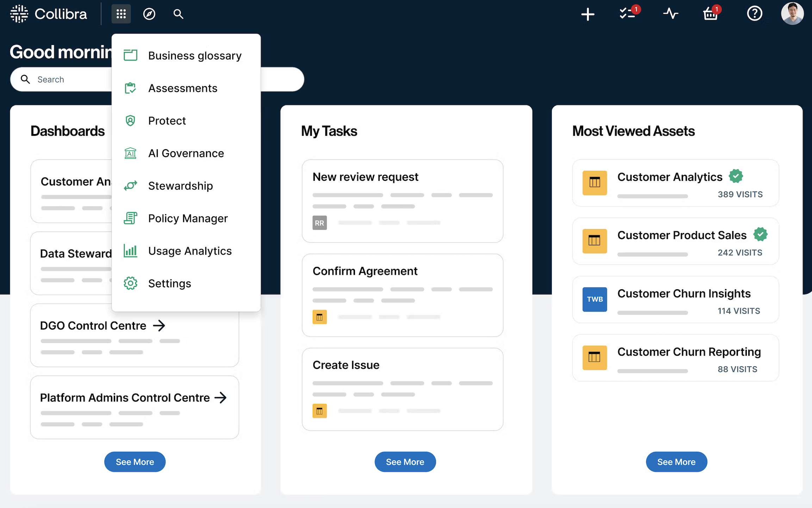The width and height of the screenshot is (812, 508).
Task: Click the table icon beside Customer Product Sales
Action: 595,241
